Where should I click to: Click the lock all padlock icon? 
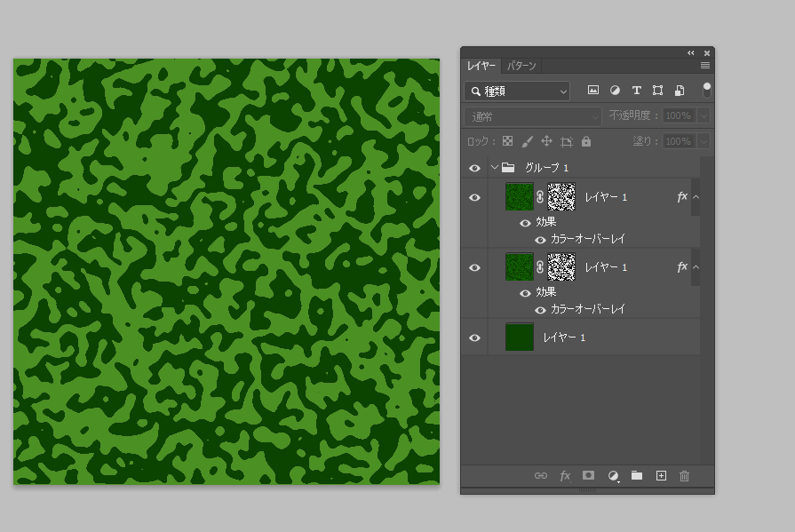coord(586,141)
